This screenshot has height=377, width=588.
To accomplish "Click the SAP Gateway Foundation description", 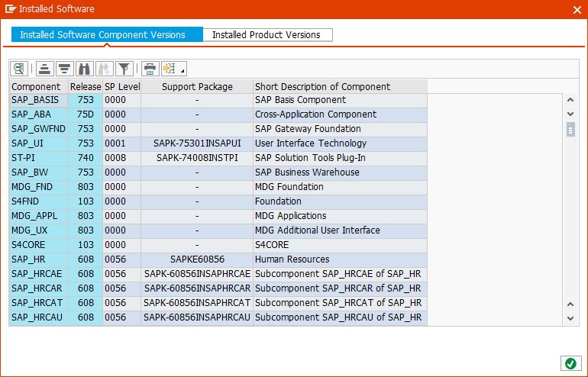I will (x=340, y=129).
